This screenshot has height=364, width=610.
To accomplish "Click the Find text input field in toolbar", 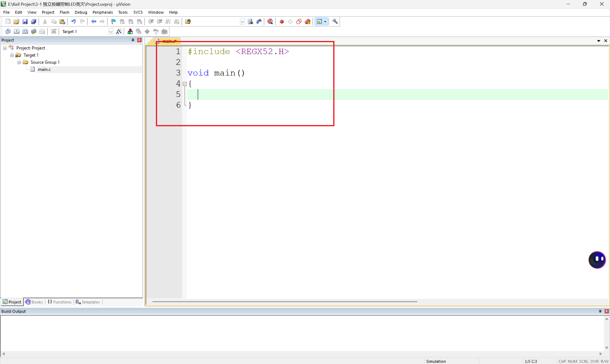I will 215,22.
